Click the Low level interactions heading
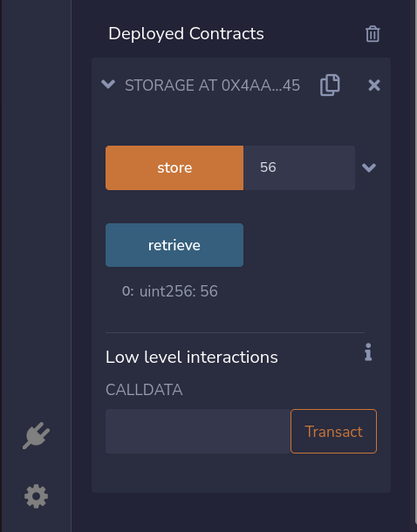This screenshot has height=532, width=417. tap(192, 357)
